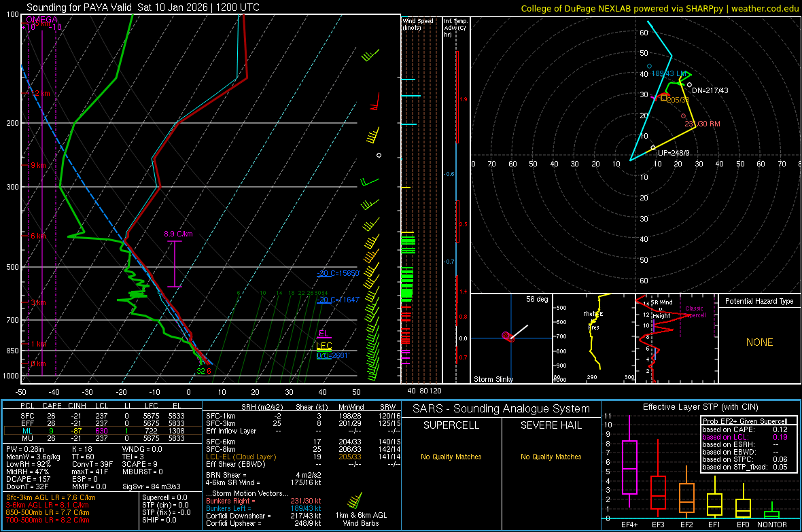The height and width of the screenshot is (532, 802).
Task: Select the 'K = 18' index value
Action: 82,449
